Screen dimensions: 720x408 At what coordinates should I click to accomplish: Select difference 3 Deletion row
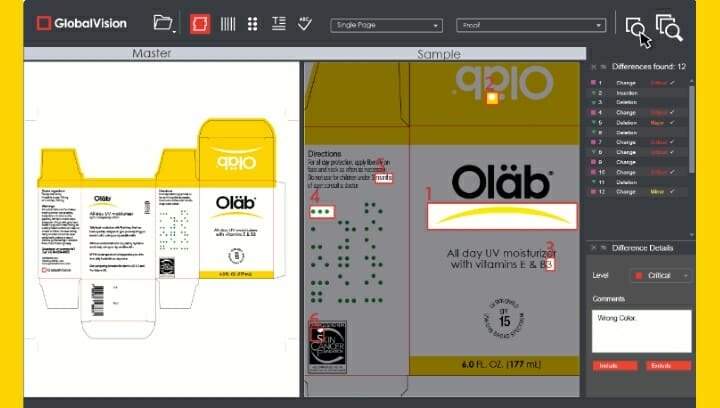point(638,102)
